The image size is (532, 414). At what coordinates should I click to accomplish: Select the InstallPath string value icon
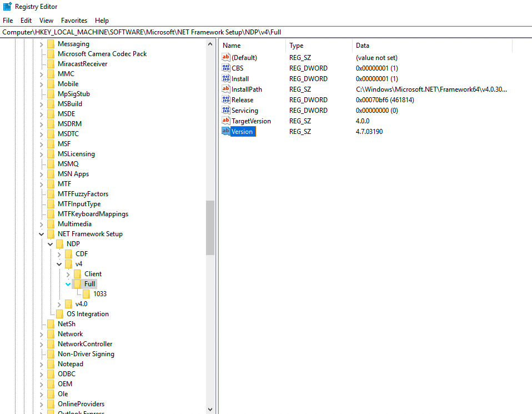click(226, 89)
